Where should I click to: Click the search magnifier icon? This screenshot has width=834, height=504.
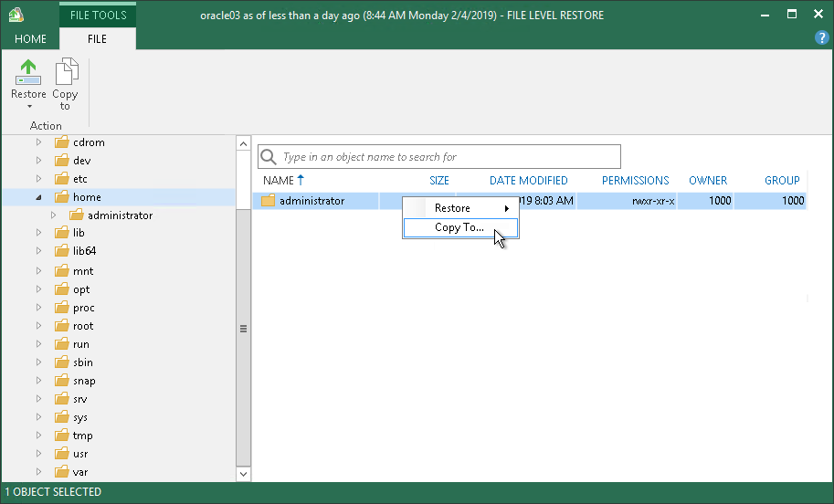coord(269,157)
